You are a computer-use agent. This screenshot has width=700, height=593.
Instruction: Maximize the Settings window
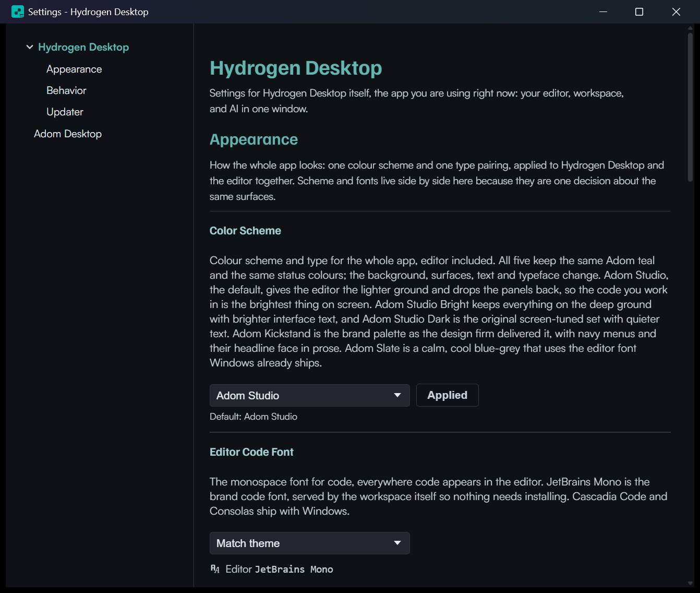[639, 11]
